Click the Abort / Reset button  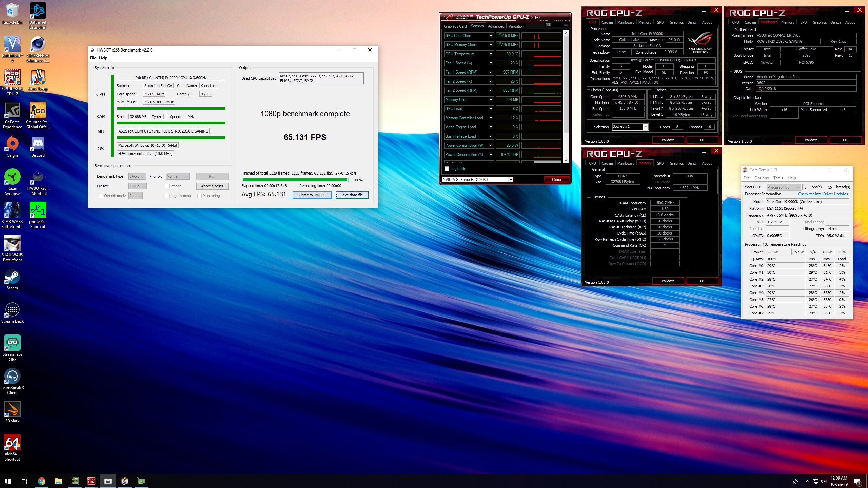[x=212, y=186]
